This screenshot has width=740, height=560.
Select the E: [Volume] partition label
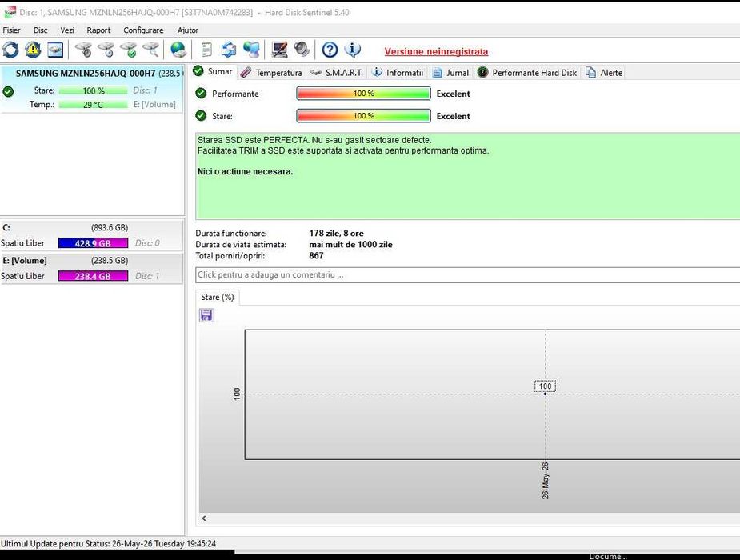25,261
